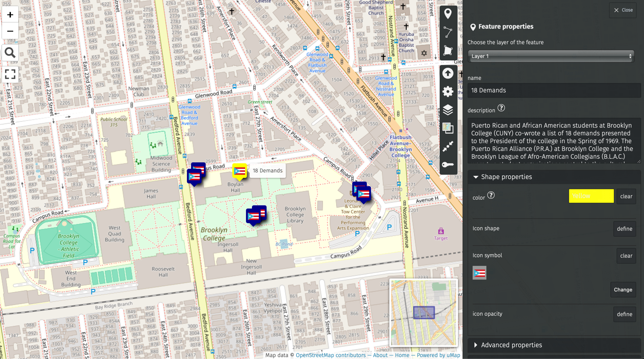Open the Powered by uMap link

438,355
